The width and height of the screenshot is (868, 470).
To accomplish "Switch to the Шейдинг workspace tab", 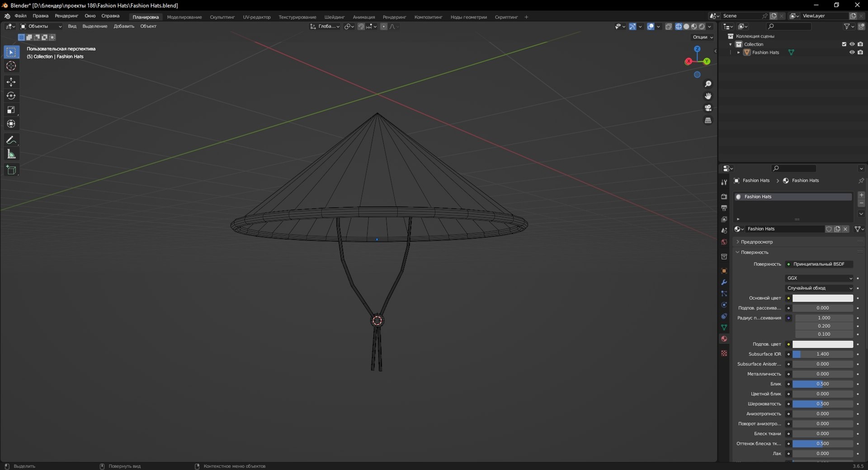I will 335,17.
